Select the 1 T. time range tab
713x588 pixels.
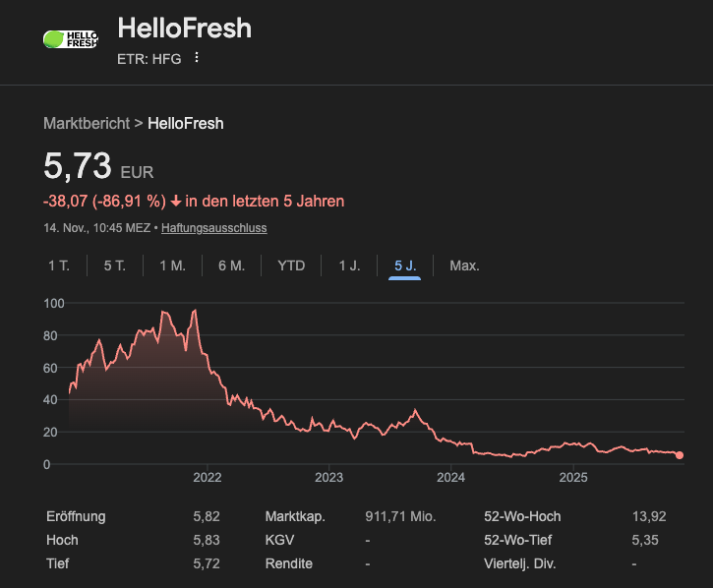(x=59, y=265)
